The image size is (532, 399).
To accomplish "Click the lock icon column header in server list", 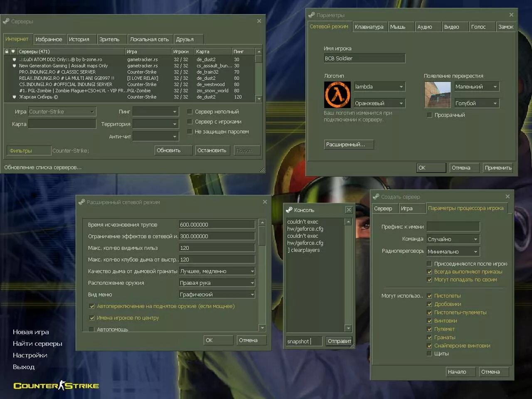I will pos(7,52).
